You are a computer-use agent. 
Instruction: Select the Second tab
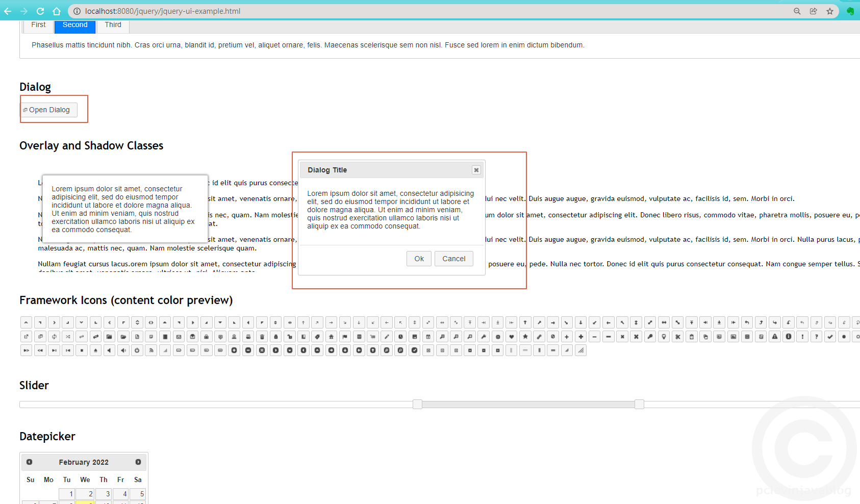coord(75,26)
